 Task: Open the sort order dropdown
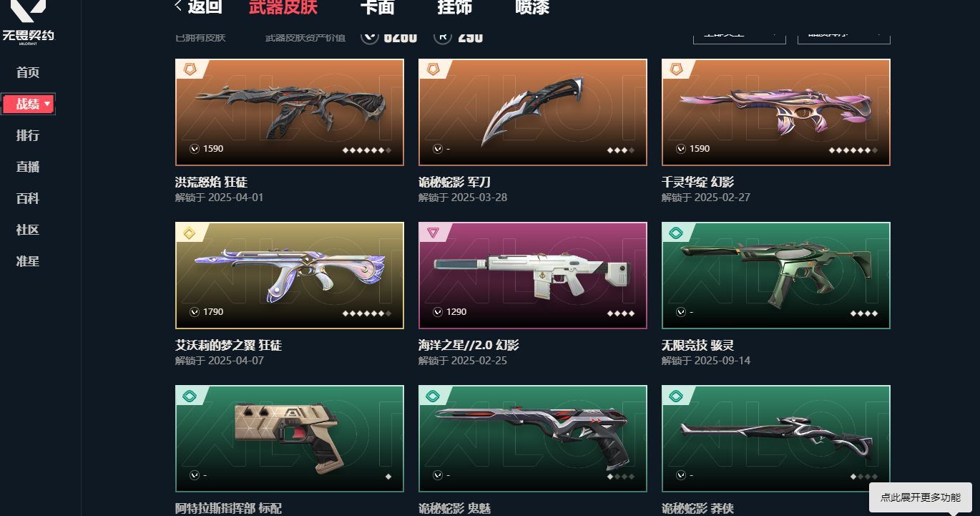click(x=844, y=35)
